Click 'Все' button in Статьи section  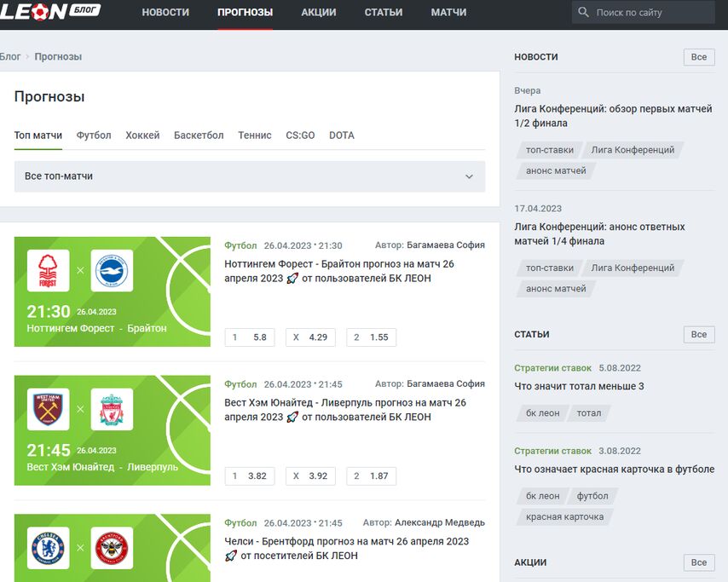[x=699, y=335]
